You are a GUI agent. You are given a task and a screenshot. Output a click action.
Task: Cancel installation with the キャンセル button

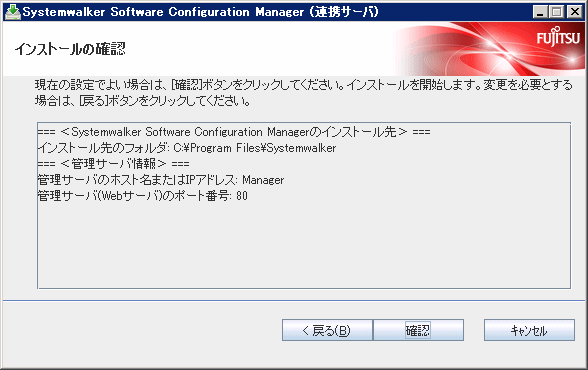tap(529, 330)
